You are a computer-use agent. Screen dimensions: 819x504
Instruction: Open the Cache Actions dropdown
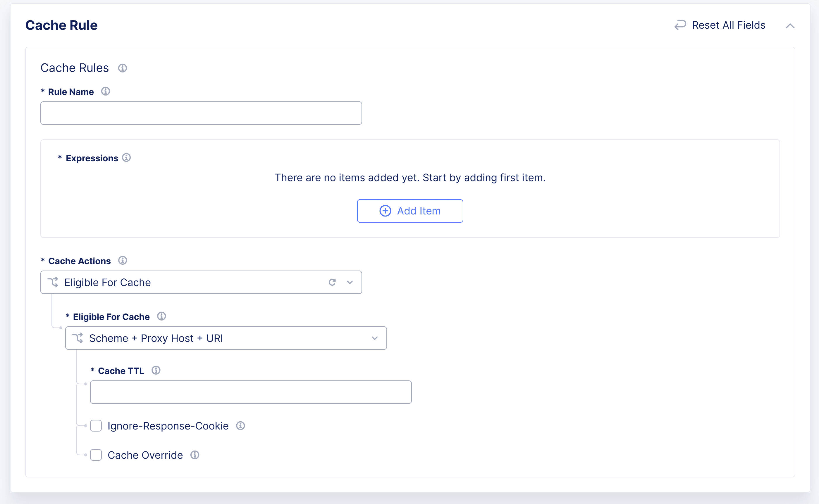(350, 282)
